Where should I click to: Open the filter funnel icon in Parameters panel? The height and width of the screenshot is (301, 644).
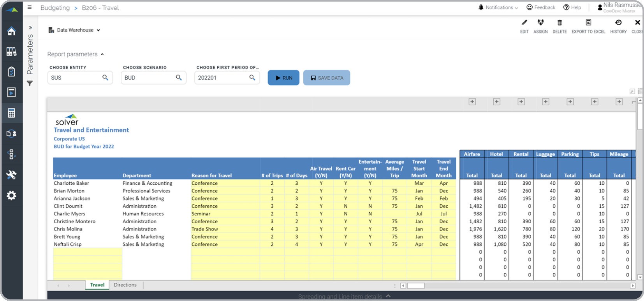(30, 83)
